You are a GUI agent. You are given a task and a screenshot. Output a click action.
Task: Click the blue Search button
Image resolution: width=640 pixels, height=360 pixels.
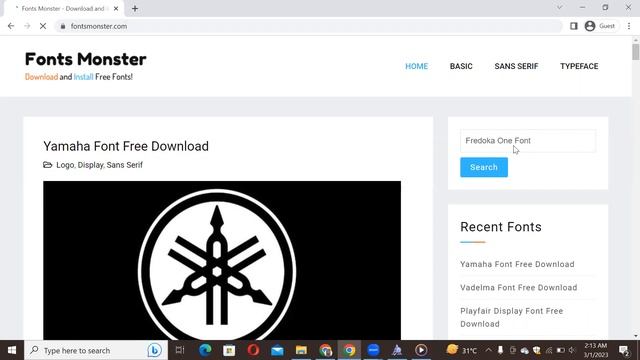pos(484,167)
